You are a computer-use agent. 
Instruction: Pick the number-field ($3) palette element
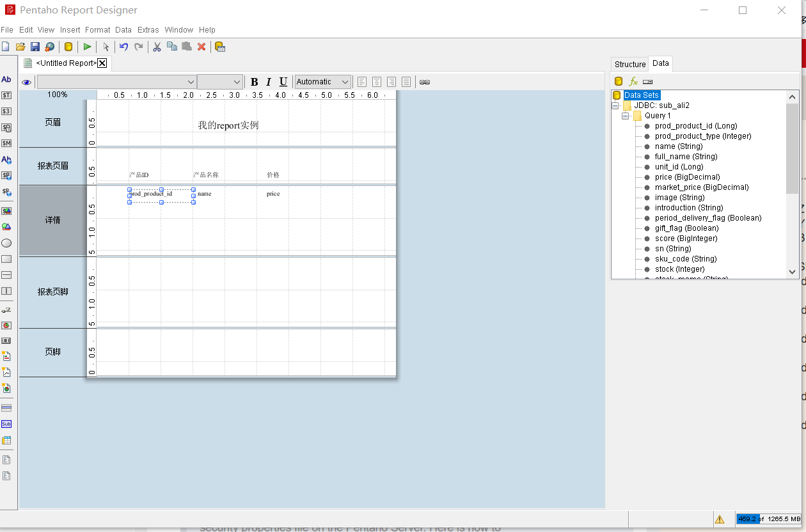pos(6,111)
